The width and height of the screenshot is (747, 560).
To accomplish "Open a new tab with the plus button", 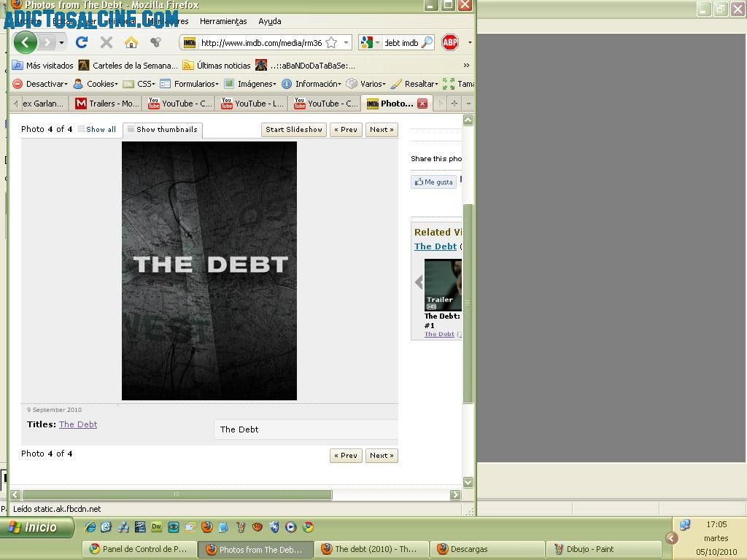I will tap(454, 104).
